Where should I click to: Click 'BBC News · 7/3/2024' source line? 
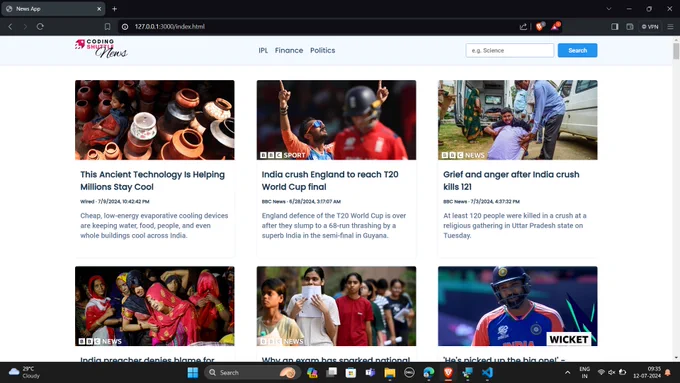[x=481, y=201]
